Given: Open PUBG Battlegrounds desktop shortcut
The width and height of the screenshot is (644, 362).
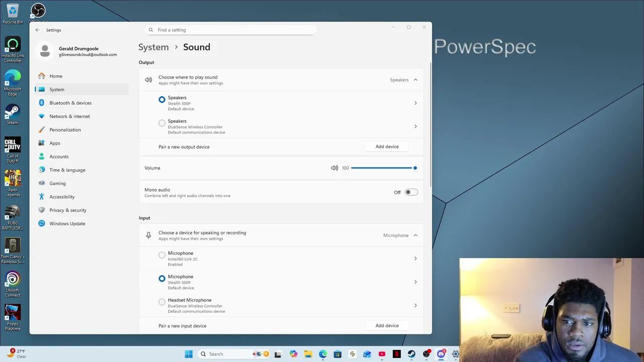Looking at the screenshot, I should pos(13,218).
